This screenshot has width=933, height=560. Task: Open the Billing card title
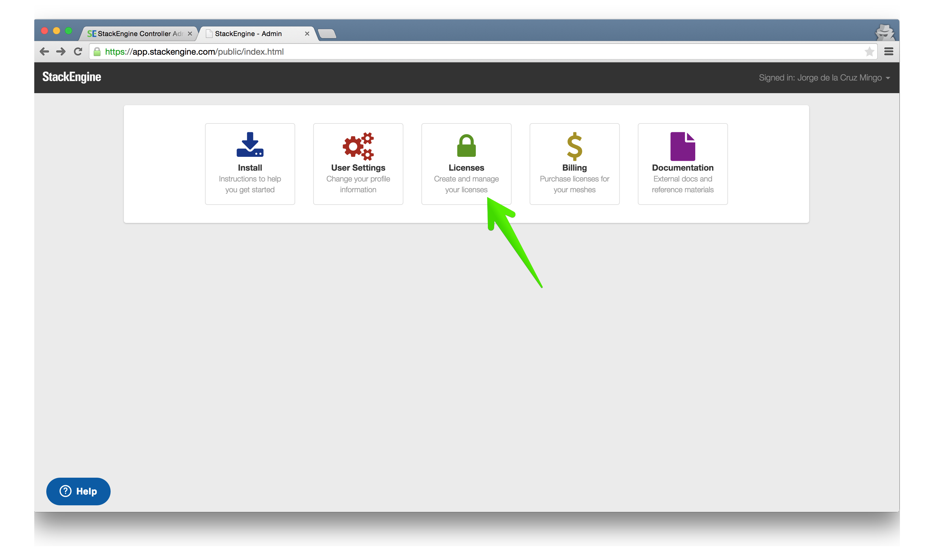tap(574, 168)
